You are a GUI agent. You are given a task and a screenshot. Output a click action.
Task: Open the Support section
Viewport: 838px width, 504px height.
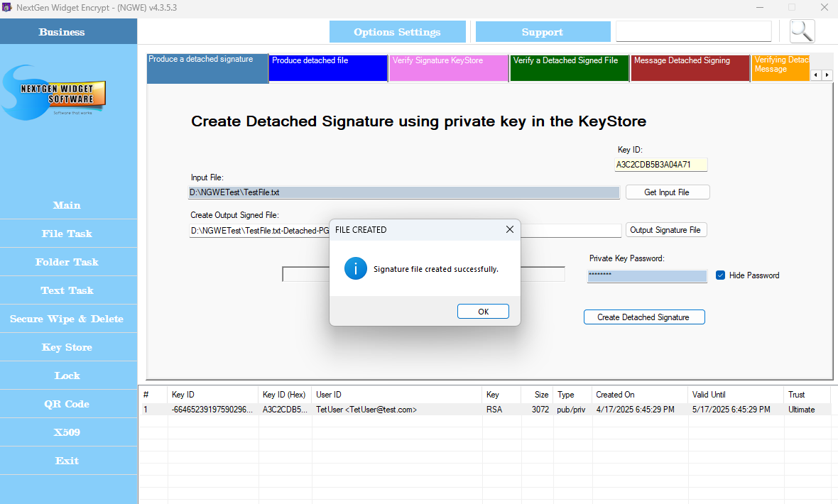(543, 32)
